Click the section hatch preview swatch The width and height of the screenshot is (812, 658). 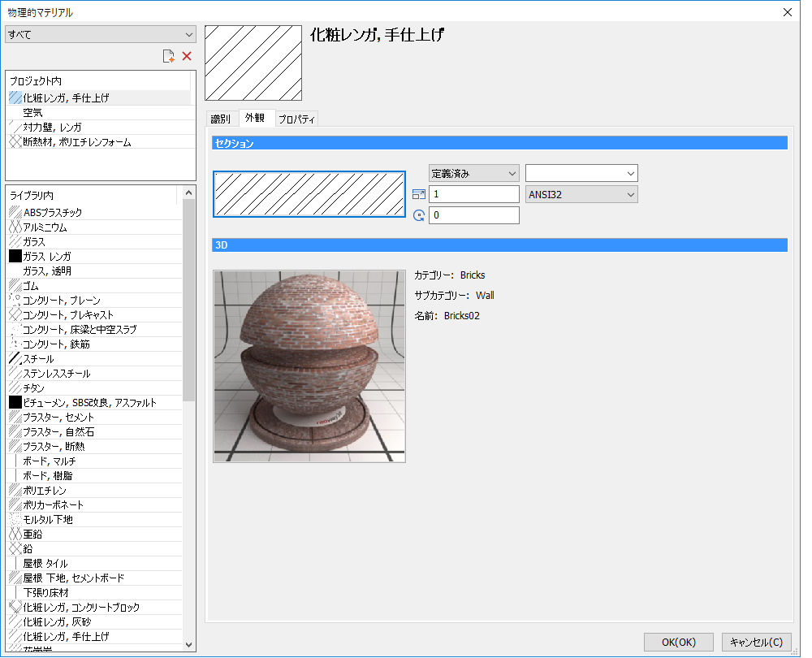point(309,194)
